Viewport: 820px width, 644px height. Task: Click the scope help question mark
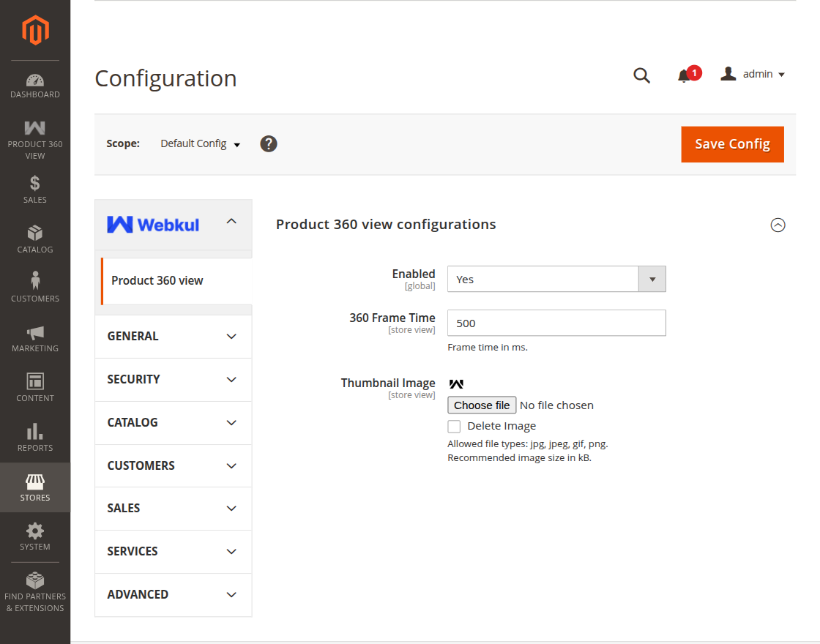click(269, 143)
